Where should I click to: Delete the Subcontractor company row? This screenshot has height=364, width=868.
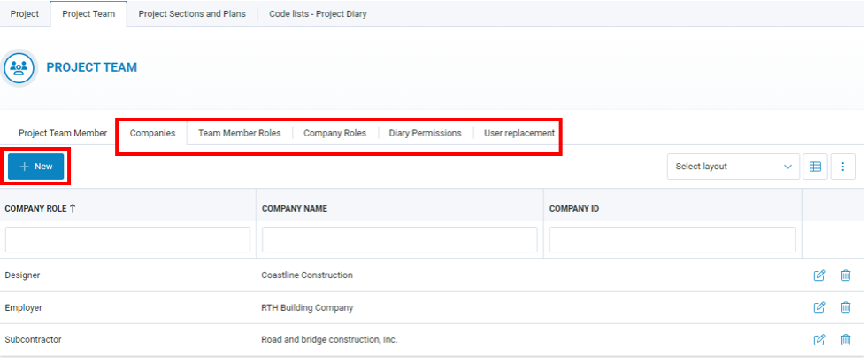(845, 339)
